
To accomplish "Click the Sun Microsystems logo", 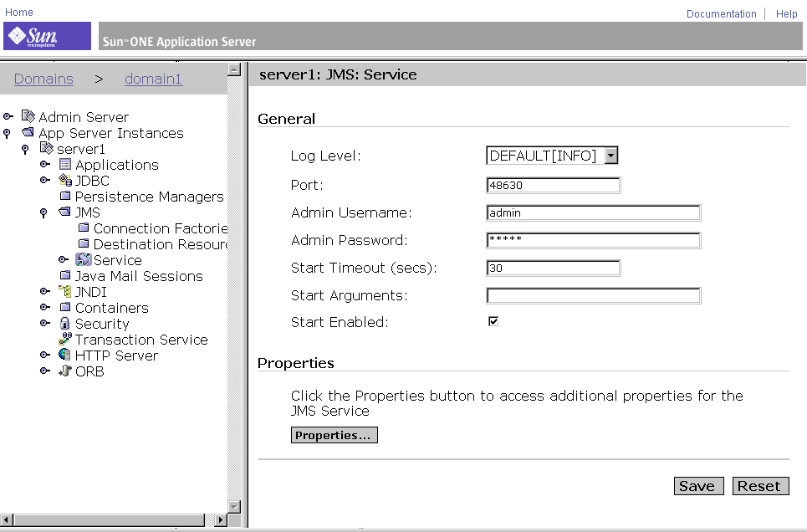I will pos(47,35).
